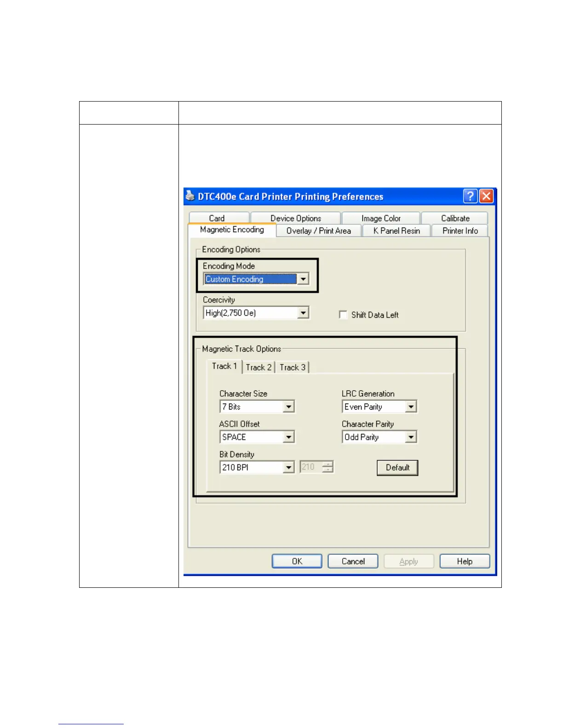Select the Track 2 tab

(259, 367)
